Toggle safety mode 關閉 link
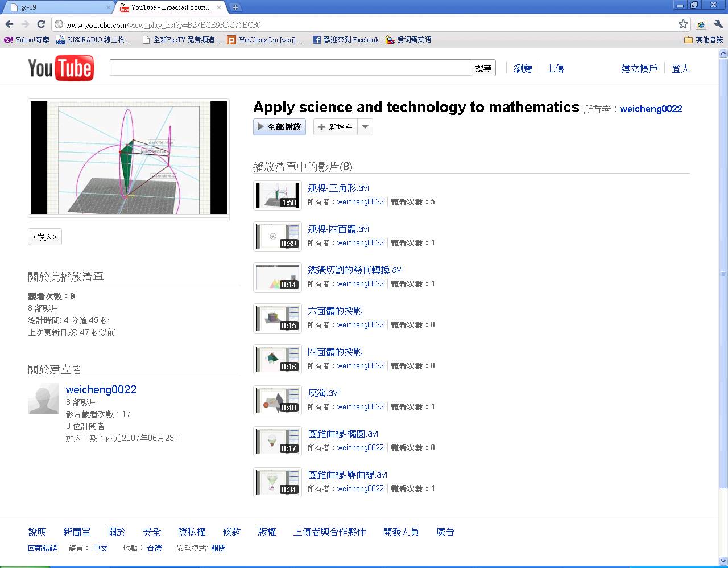 [x=218, y=548]
